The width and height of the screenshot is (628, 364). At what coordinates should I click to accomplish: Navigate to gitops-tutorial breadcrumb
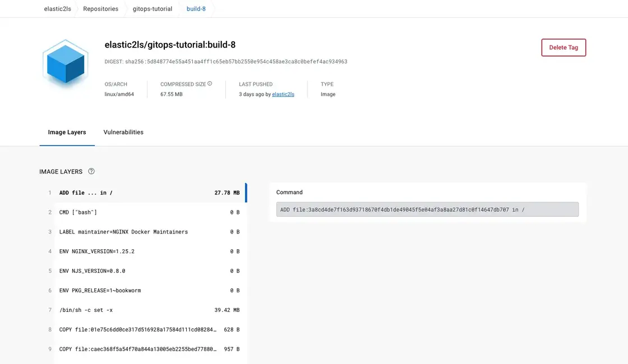click(153, 9)
